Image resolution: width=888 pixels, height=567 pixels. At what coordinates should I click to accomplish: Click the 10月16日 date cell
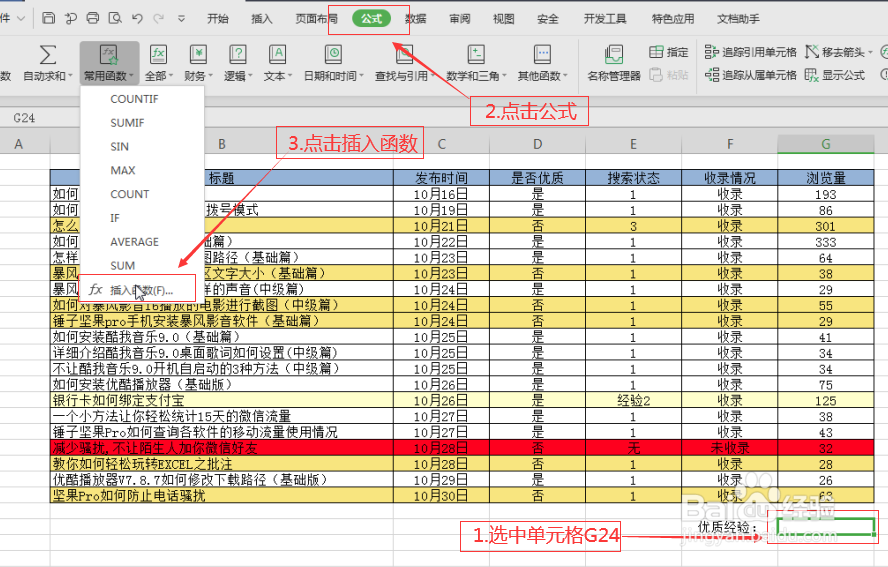pyautogui.click(x=441, y=194)
